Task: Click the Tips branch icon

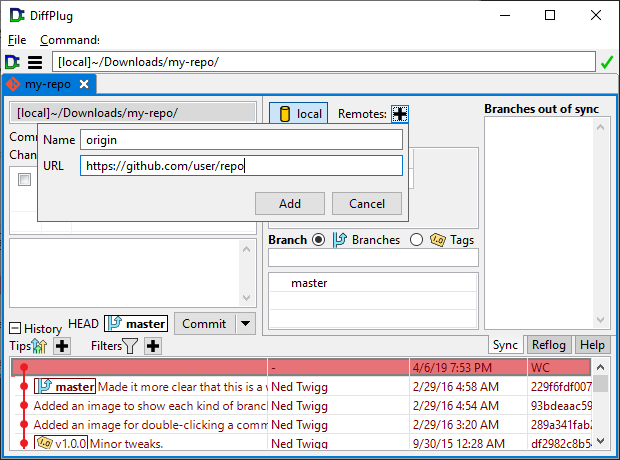Action: 40,346
